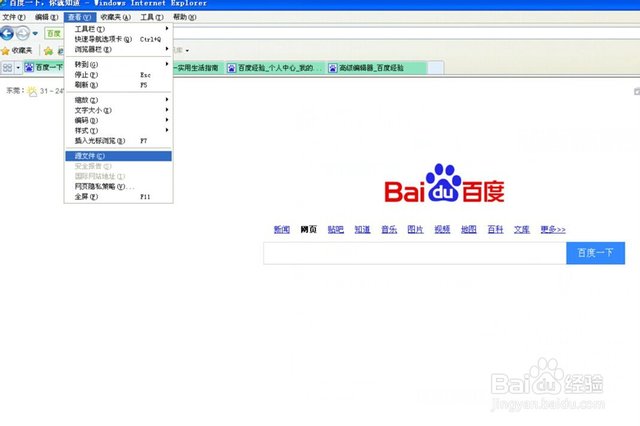Open the Quick Tabs grid icon
This screenshot has height=426, width=640.
tap(7, 68)
